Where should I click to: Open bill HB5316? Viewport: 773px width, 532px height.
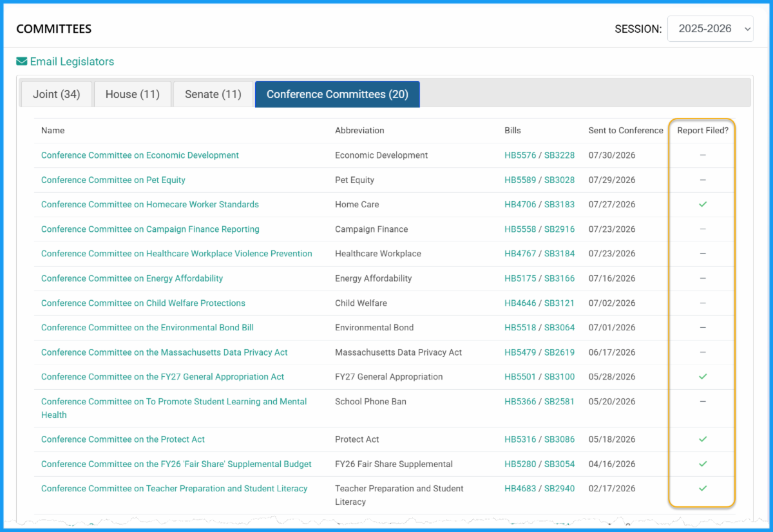tap(520, 439)
